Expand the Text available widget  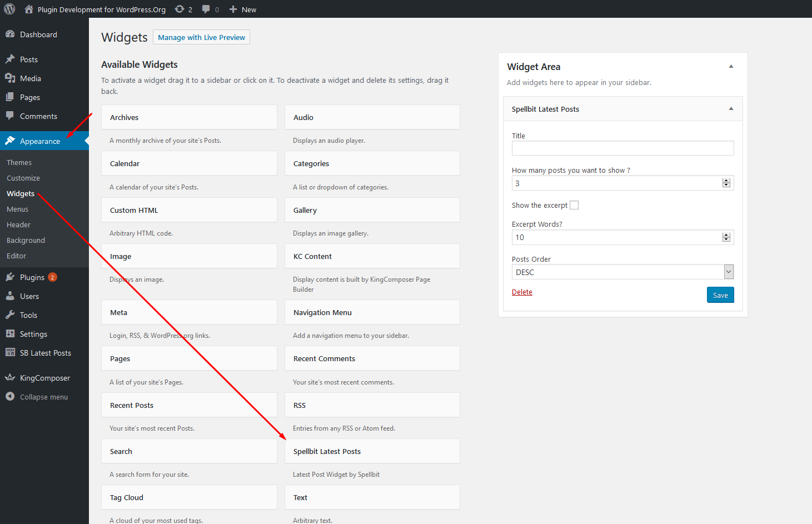(x=372, y=497)
